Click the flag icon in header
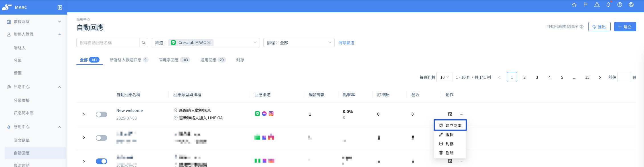 (x=586, y=5)
